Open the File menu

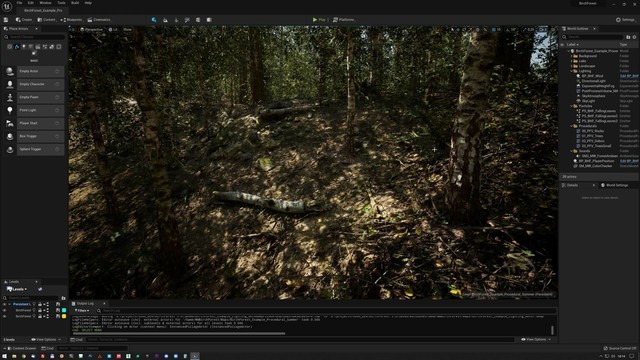click(19, 3)
